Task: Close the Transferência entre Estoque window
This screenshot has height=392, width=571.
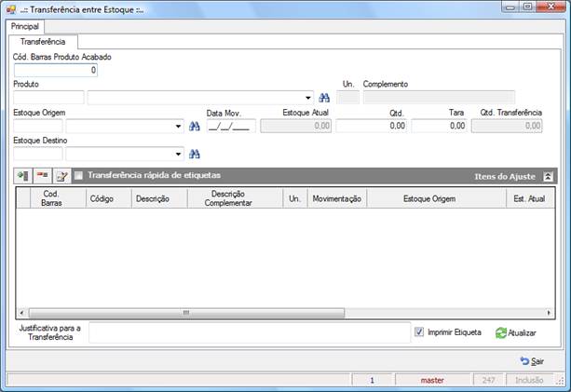Action: [x=551, y=7]
